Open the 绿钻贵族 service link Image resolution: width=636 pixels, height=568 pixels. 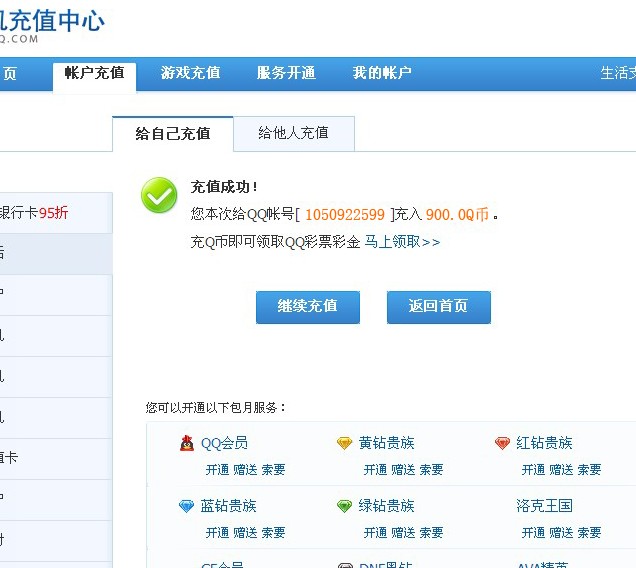[x=386, y=506]
